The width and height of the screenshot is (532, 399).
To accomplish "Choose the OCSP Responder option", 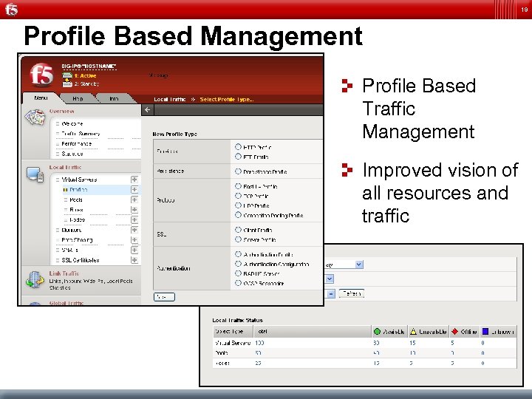I will (x=238, y=282).
